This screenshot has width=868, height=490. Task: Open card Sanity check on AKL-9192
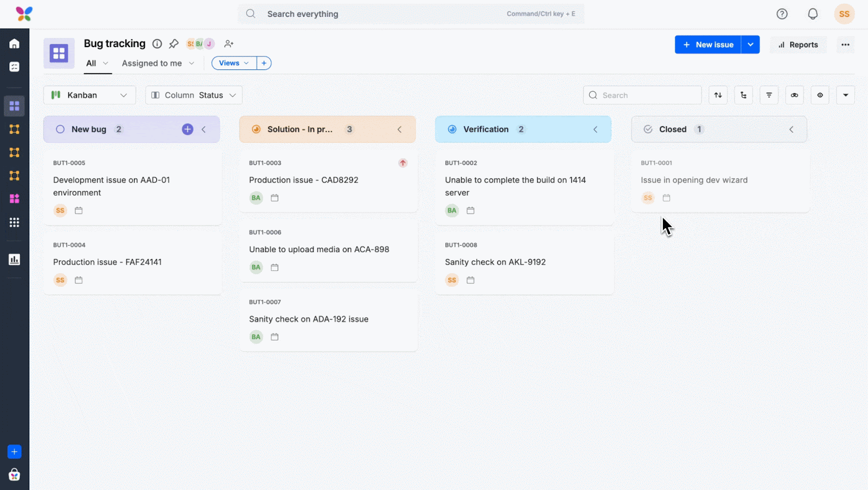[x=495, y=262]
